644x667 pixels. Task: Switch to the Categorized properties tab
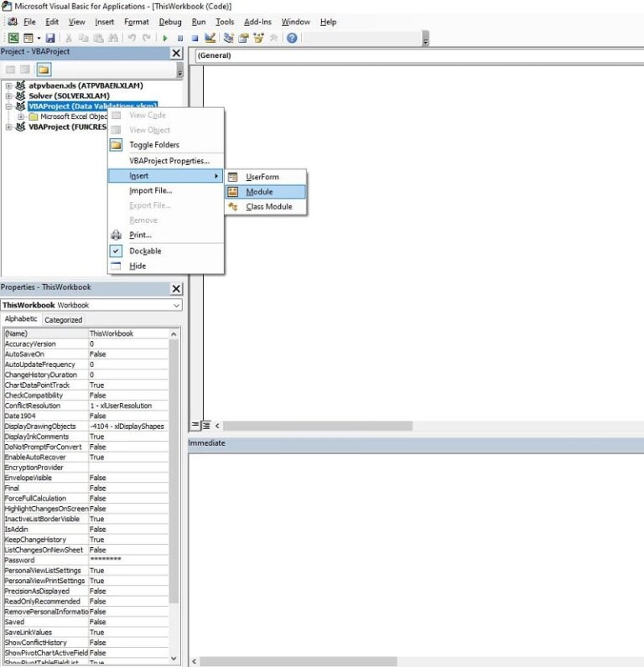point(64,320)
